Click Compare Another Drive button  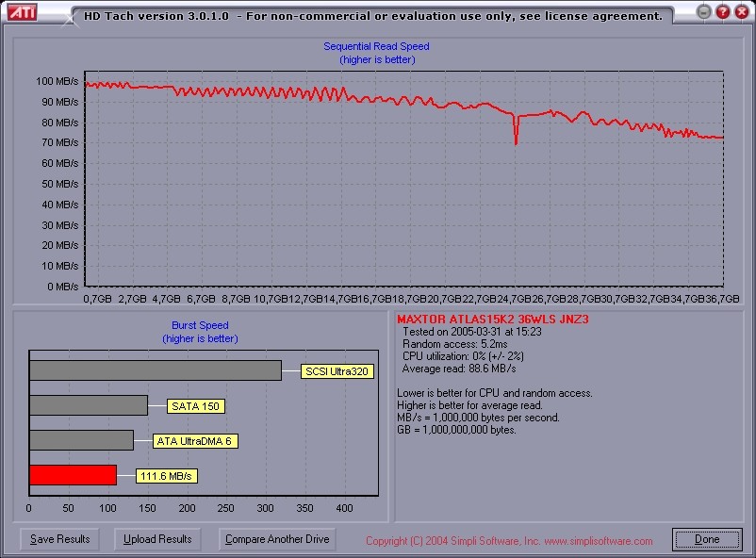(x=277, y=539)
